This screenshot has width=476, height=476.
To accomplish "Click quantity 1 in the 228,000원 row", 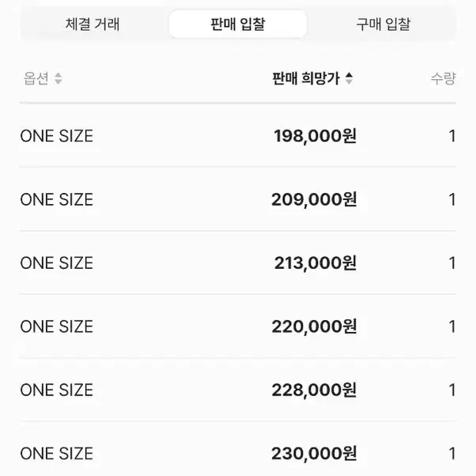I will tap(452, 391).
